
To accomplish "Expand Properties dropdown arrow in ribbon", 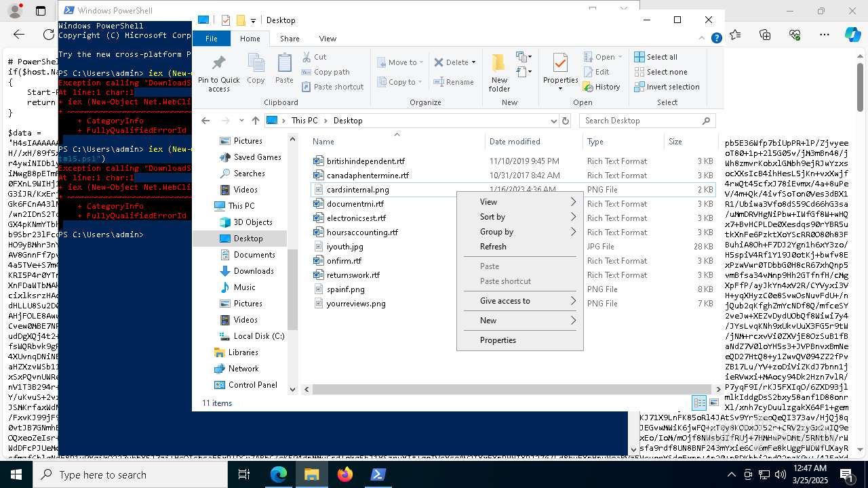I will point(560,89).
